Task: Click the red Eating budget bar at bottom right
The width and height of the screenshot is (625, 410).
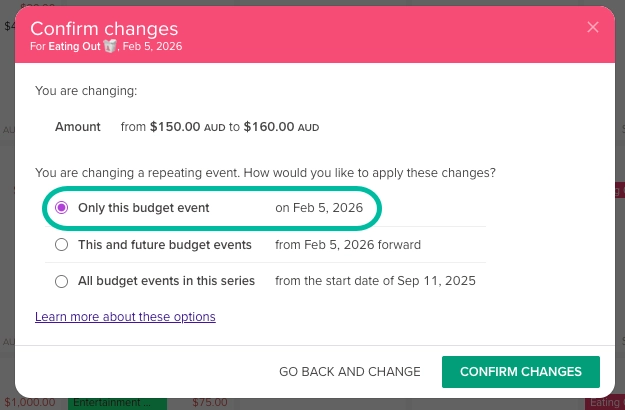Action: (605, 403)
